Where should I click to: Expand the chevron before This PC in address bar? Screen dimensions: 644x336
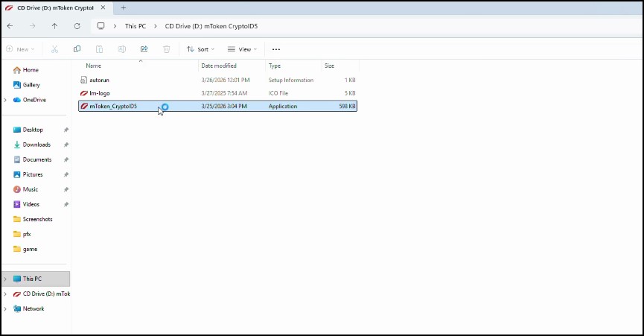tap(115, 26)
